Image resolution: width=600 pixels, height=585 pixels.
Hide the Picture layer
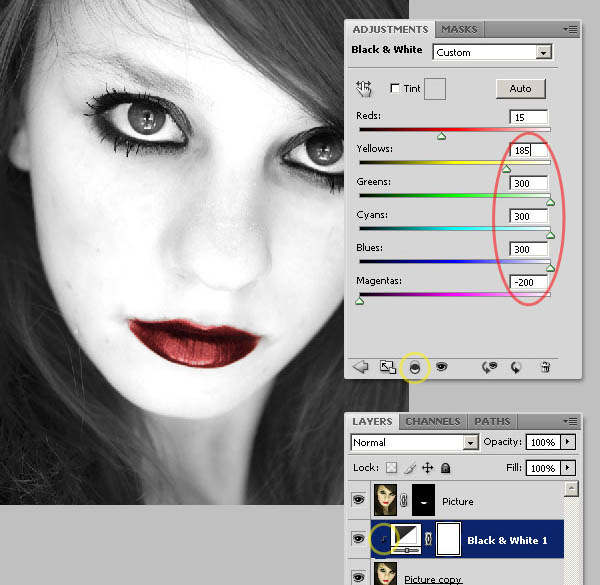(358, 499)
